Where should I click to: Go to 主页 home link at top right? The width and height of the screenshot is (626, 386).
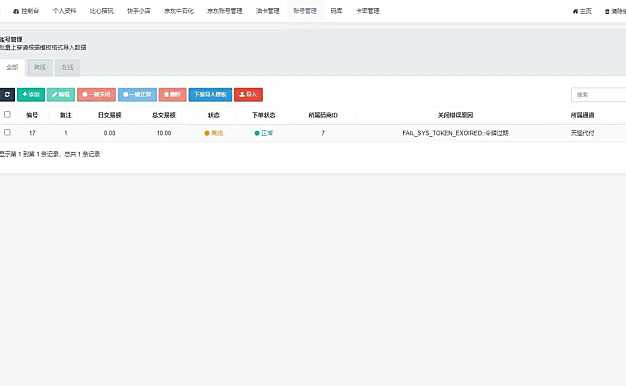[582, 12]
